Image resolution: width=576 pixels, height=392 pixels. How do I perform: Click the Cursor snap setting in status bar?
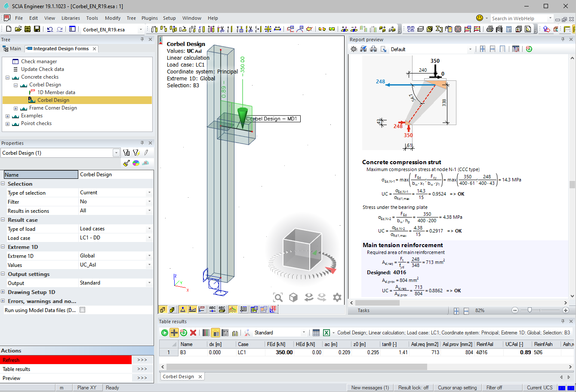pos(457,388)
